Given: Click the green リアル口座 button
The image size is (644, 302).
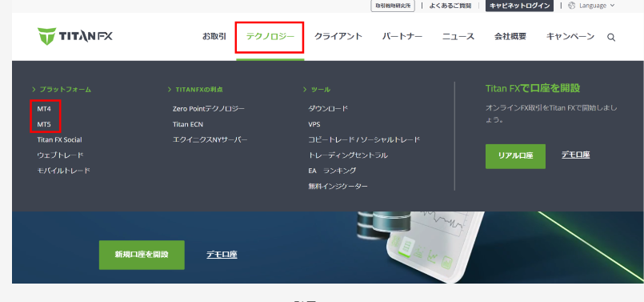Looking at the screenshot, I should click(515, 156).
